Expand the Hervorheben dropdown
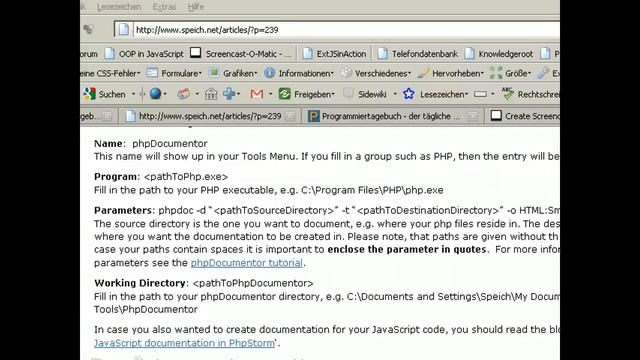This screenshot has width=640, height=360. pos(482,73)
